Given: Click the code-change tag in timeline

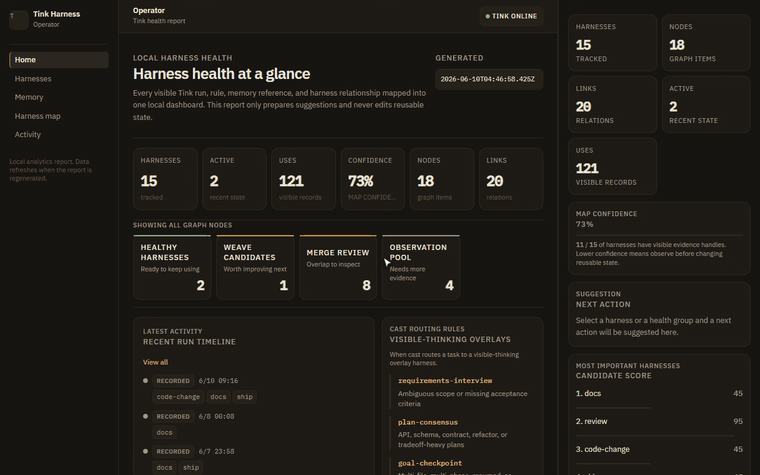Looking at the screenshot, I should [178, 396].
